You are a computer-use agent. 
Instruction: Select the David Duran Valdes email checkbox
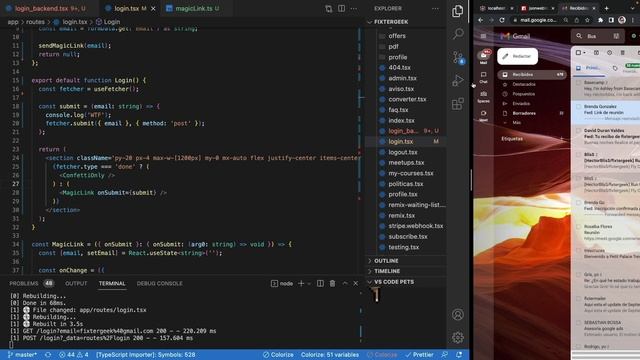(578, 131)
